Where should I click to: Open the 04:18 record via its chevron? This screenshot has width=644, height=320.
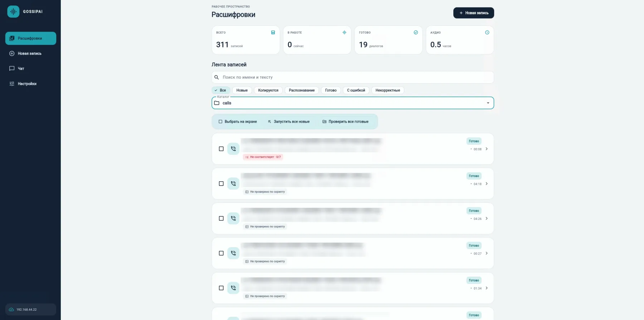487,183
